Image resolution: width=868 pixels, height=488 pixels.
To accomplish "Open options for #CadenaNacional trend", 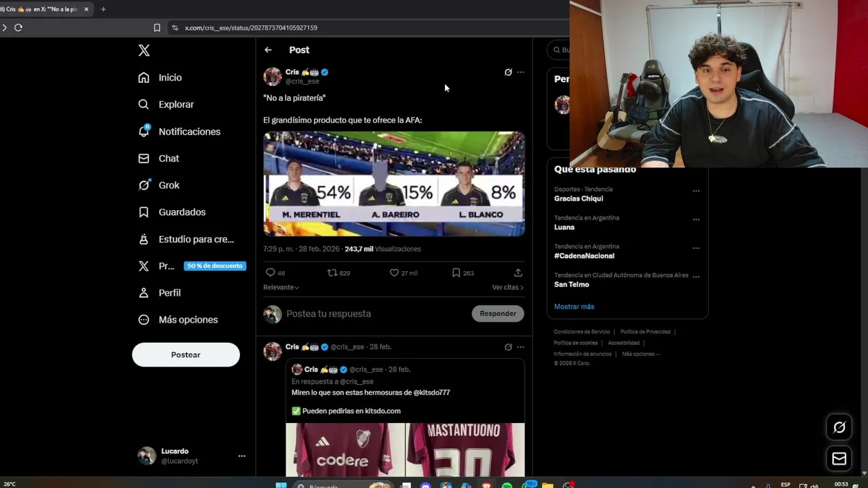I will point(696,248).
